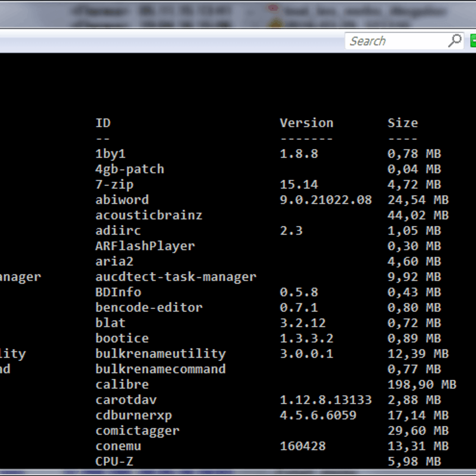
Task: Click the "calibre" package ID
Action: 122,384
